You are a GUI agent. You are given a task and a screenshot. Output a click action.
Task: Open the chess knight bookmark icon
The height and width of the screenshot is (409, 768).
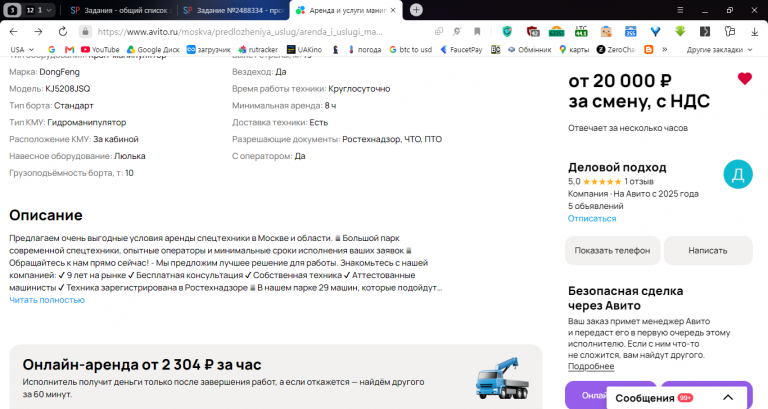336,49
